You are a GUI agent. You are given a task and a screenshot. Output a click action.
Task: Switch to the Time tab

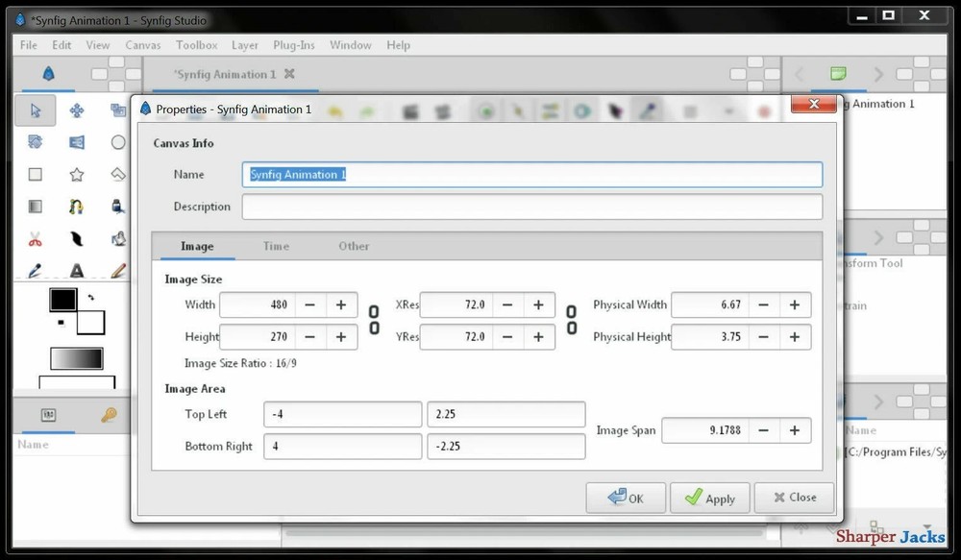click(277, 246)
